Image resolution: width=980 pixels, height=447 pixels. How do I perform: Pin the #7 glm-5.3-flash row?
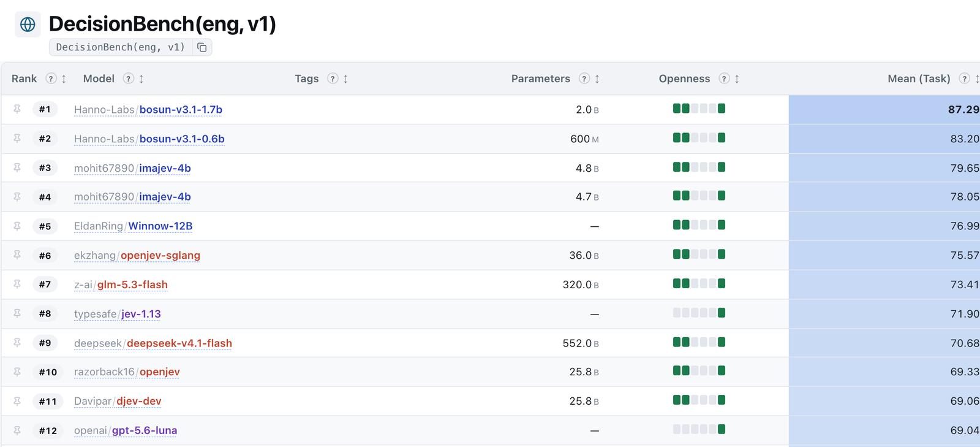click(x=17, y=285)
